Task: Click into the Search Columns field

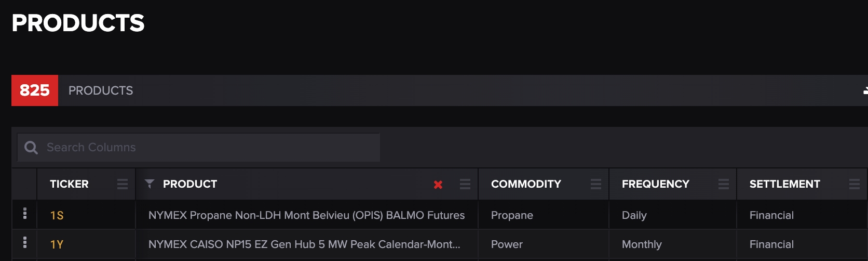Action: (x=208, y=148)
